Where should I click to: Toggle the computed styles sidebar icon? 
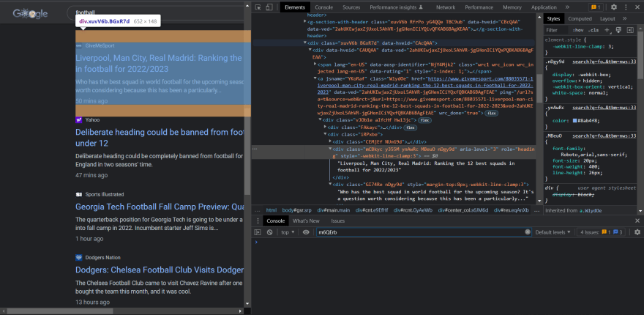(630, 30)
